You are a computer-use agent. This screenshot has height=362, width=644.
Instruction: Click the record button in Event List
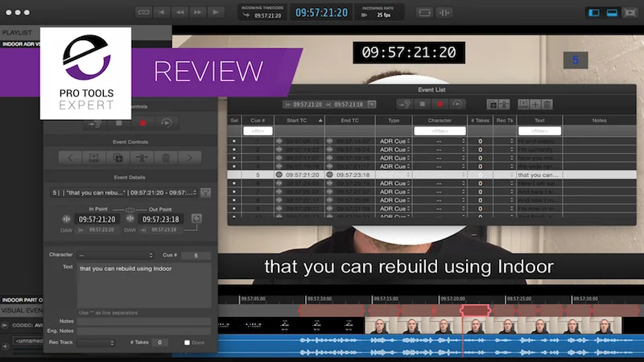click(x=440, y=105)
